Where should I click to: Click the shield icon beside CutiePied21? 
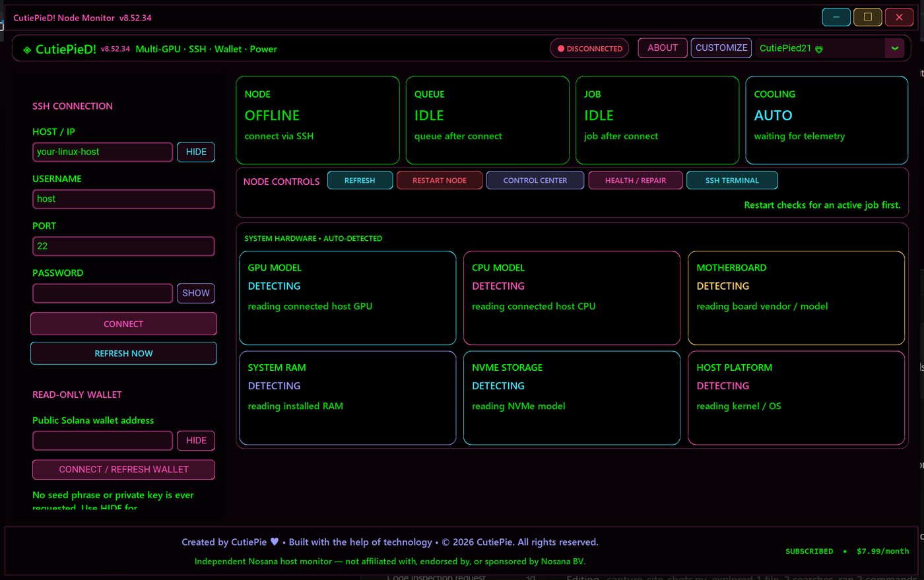[819, 49]
